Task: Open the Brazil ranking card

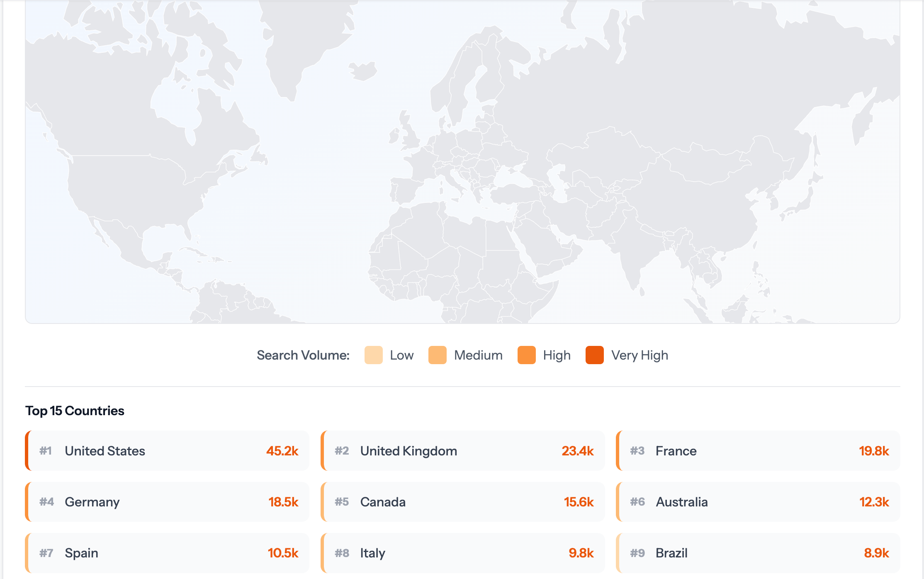Action: (x=758, y=553)
